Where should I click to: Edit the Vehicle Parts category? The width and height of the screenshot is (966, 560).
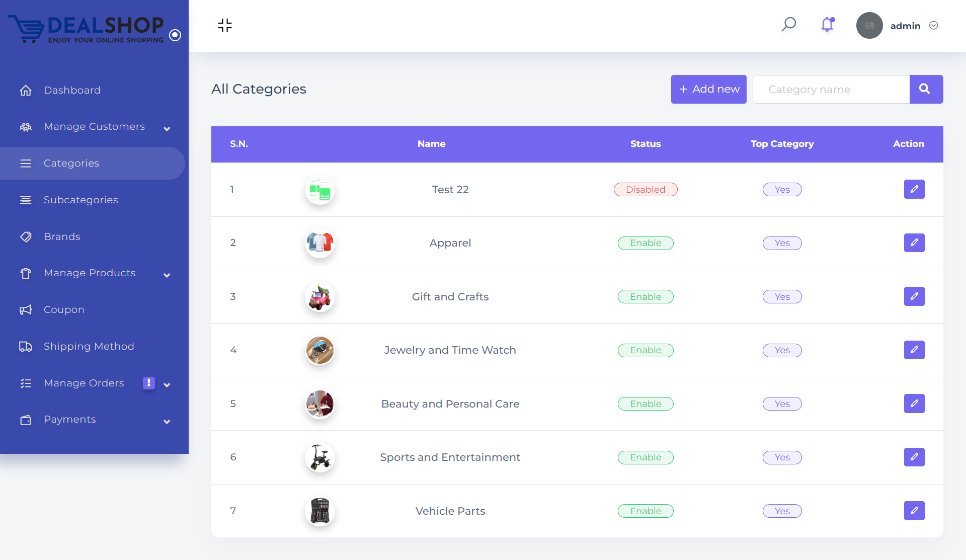point(914,511)
